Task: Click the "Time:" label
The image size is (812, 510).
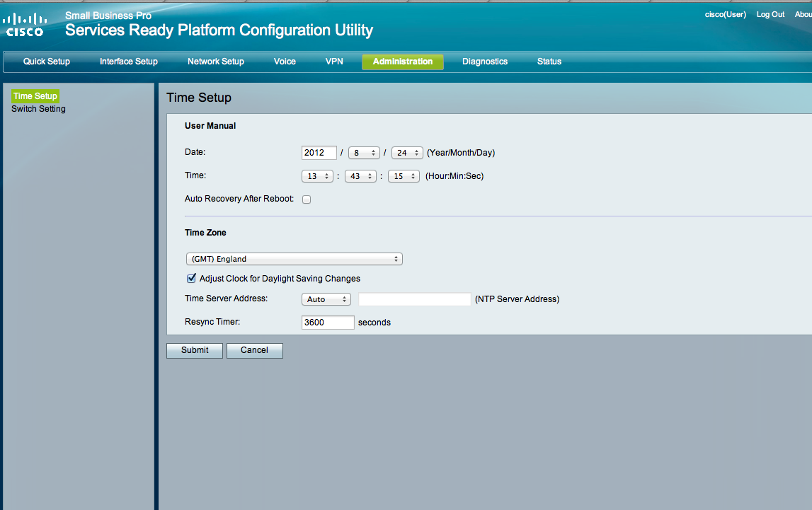Action: click(x=195, y=175)
